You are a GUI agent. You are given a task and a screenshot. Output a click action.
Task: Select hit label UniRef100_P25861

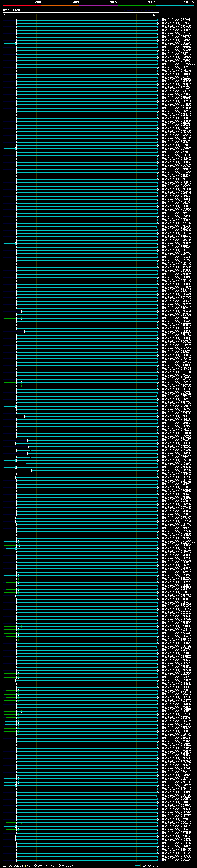[x=177, y=210]
